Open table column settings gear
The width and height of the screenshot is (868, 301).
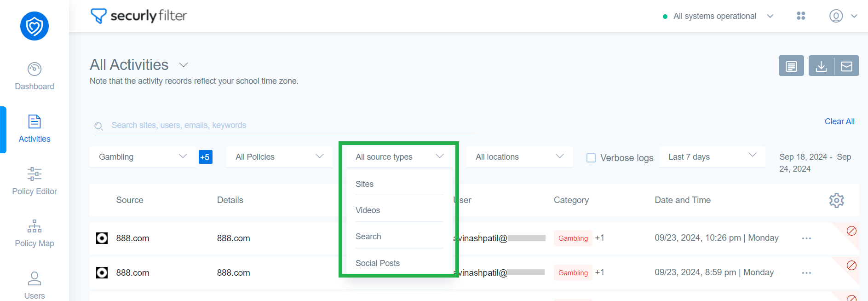pyautogui.click(x=836, y=200)
